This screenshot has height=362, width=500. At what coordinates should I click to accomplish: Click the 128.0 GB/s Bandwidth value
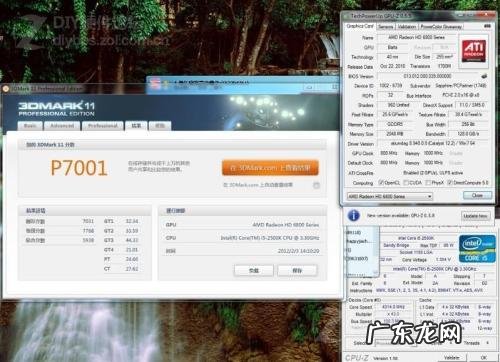(468, 134)
